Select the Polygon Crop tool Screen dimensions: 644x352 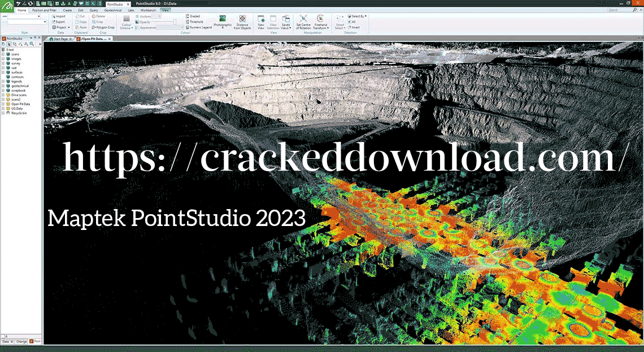[x=103, y=27]
